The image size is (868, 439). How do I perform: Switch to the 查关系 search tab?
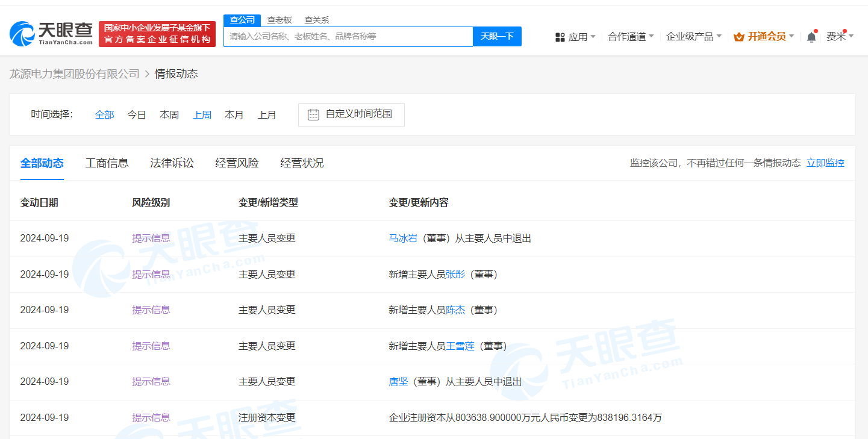click(318, 19)
